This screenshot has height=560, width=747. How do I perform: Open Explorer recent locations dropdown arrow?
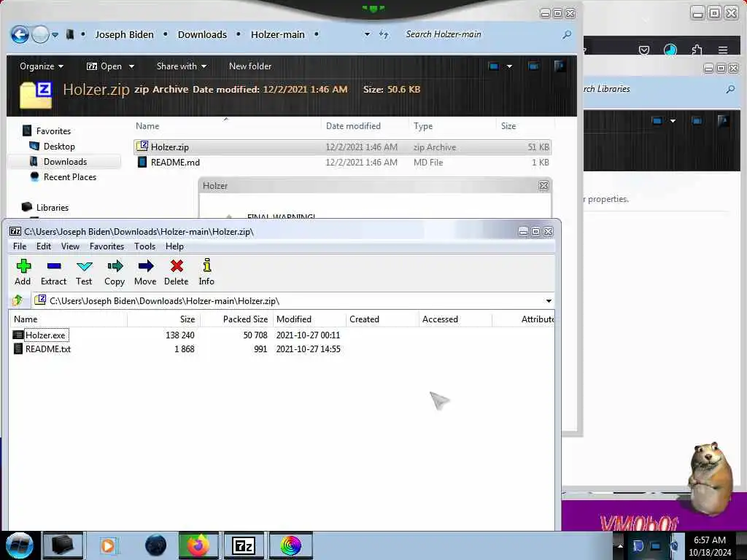(x=55, y=35)
